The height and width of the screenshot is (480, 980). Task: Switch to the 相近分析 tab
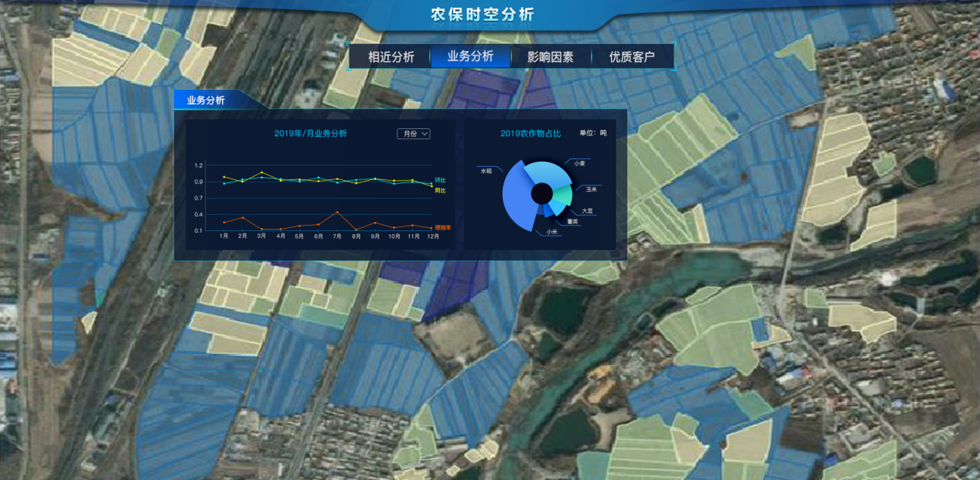point(391,56)
